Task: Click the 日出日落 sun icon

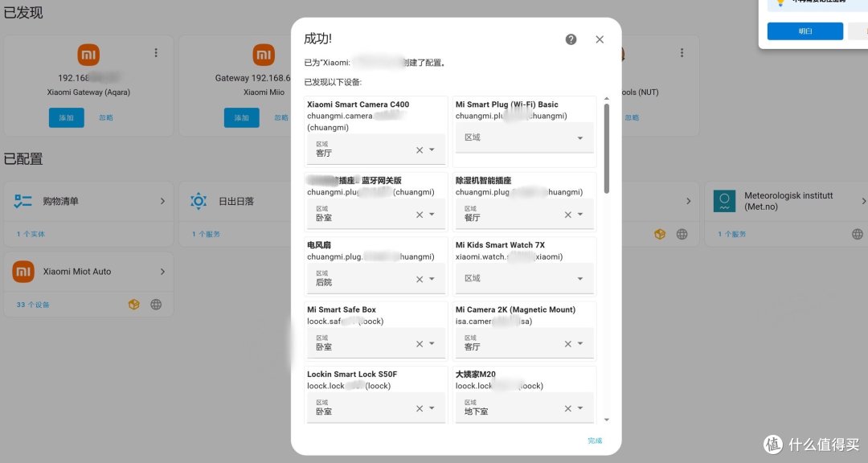Action: pos(199,201)
